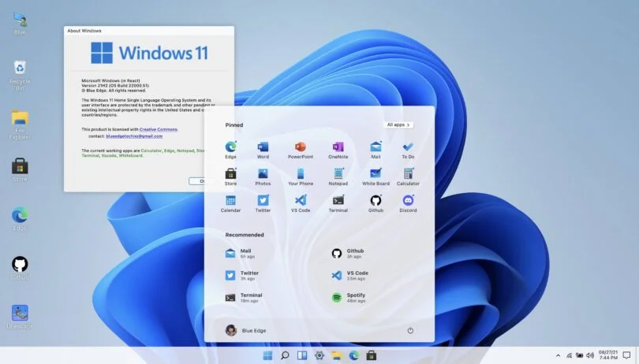Open the pinned PowerPoint app
Screen dimensions: 639x364
pos(301,150)
